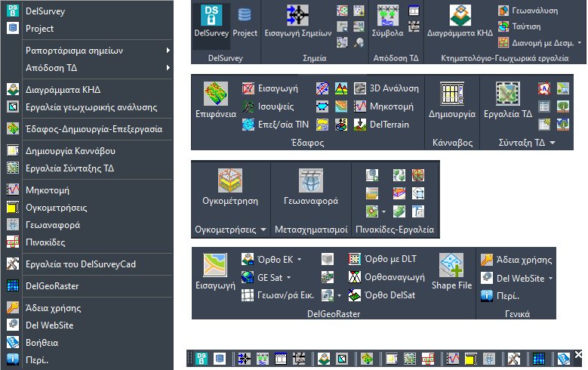Click yellow volume box icon in bottom toolbar

click(470, 359)
